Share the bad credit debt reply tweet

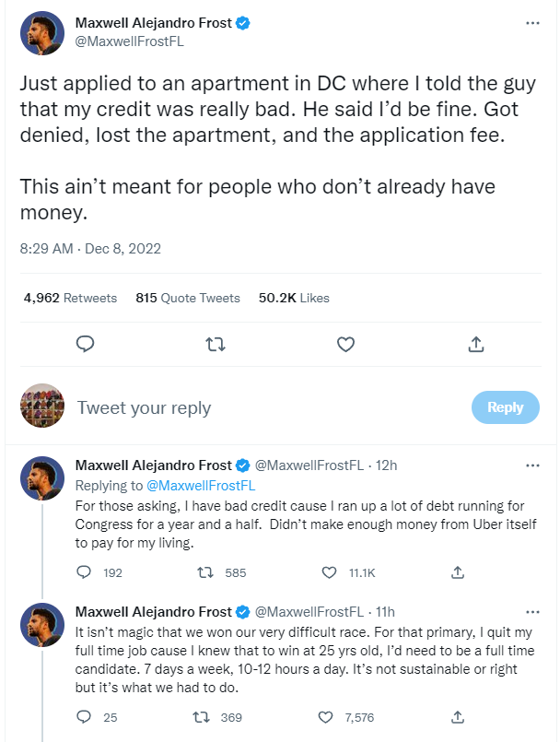458,572
